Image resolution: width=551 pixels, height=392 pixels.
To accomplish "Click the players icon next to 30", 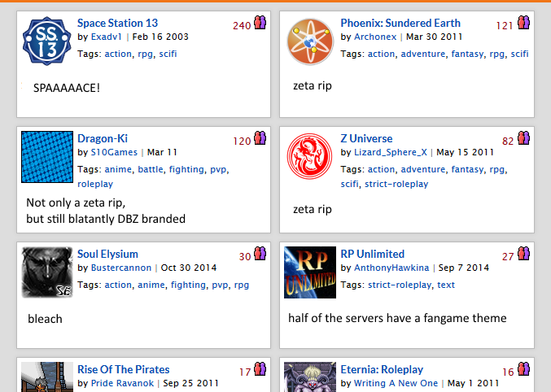I will tap(260, 253).
